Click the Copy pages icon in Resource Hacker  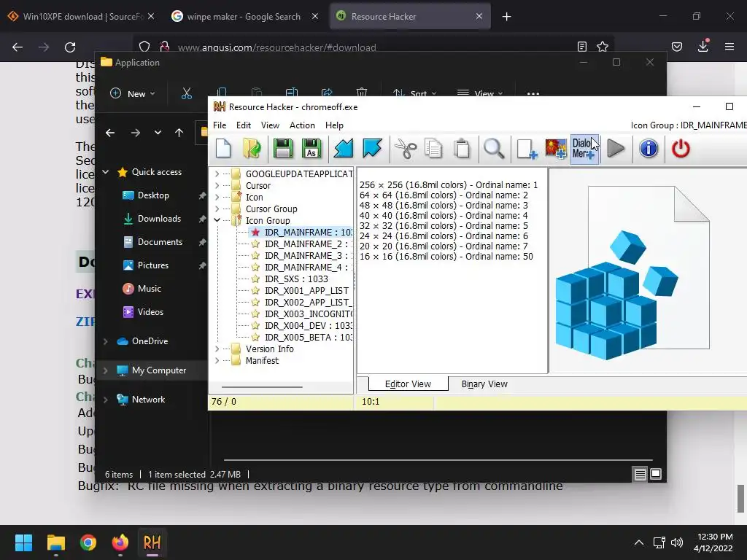coord(433,149)
